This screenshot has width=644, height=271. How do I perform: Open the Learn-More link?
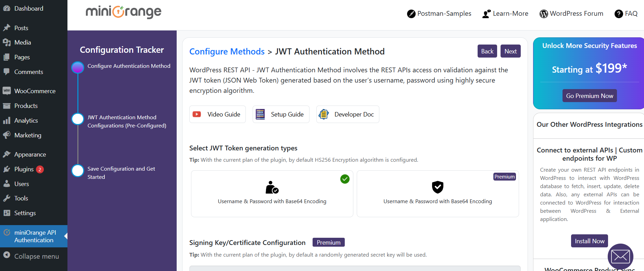[505, 14]
